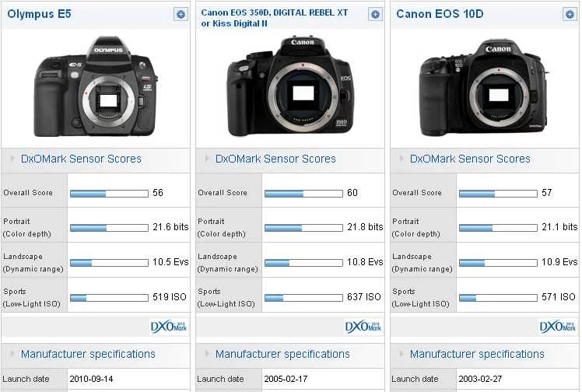The image size is (582, 392).
Task: Select the 21.6 bits color depth value
Action: tap(170, 227)
